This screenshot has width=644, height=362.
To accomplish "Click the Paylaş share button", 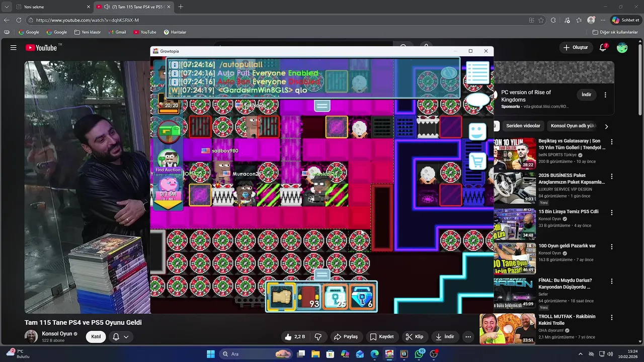I will click(346, 336).
